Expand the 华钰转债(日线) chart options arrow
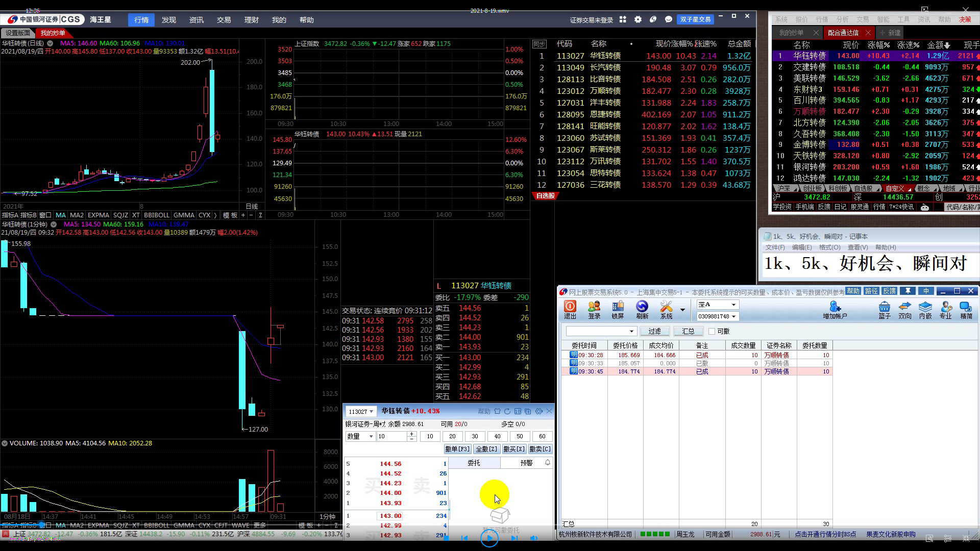This screenshot has width=980, height=551. pos(50,44)
